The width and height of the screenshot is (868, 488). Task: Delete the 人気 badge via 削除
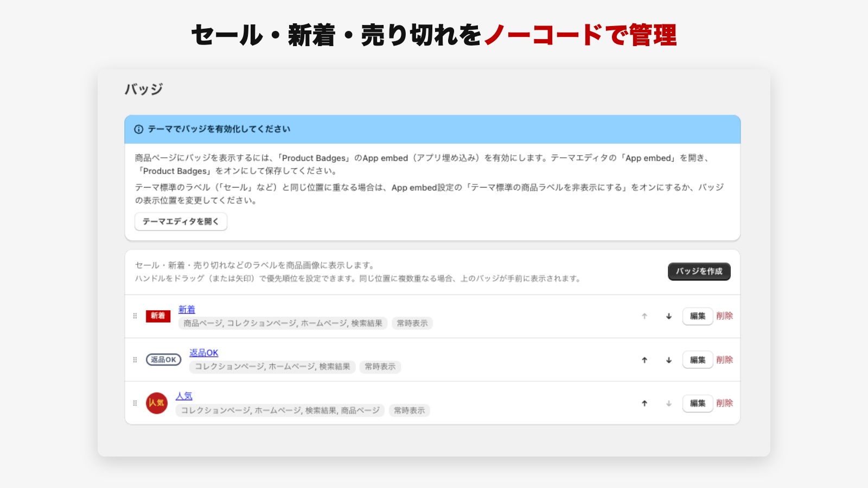[724, 403]
